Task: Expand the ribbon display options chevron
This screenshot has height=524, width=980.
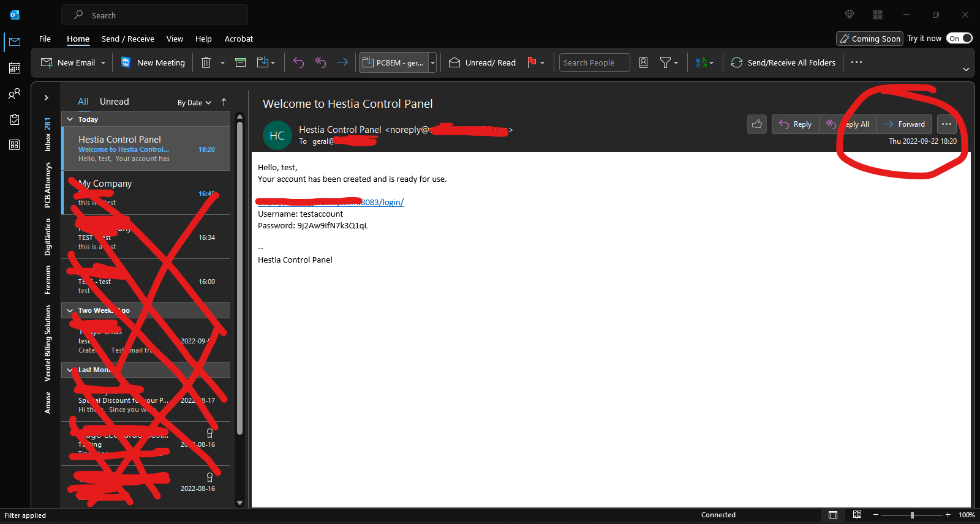Action: tap(966, 69)
